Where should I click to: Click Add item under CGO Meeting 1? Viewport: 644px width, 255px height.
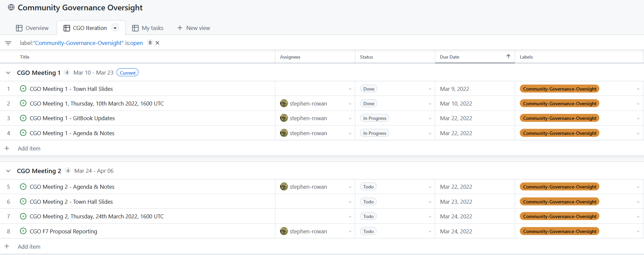click(x=29, y=148)
